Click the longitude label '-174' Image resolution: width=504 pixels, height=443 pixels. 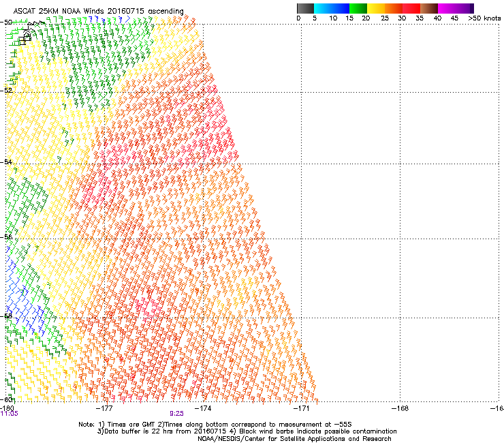pos(203,408)
